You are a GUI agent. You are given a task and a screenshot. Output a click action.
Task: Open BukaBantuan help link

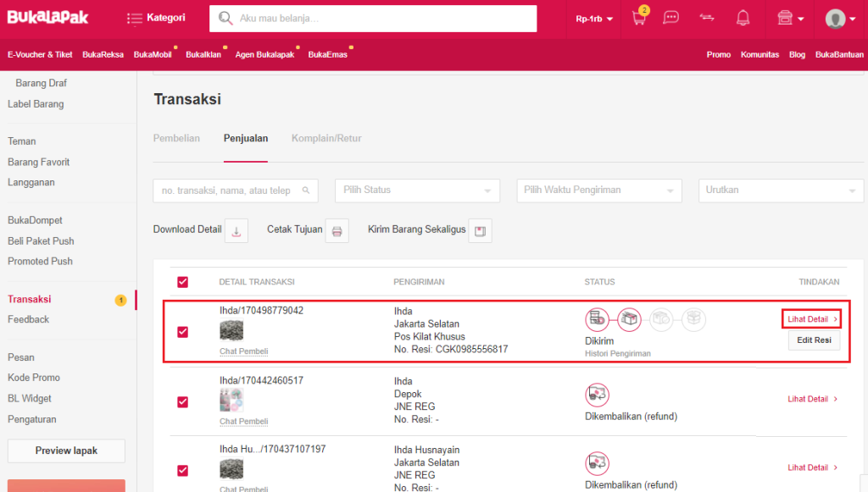(839, 54)
